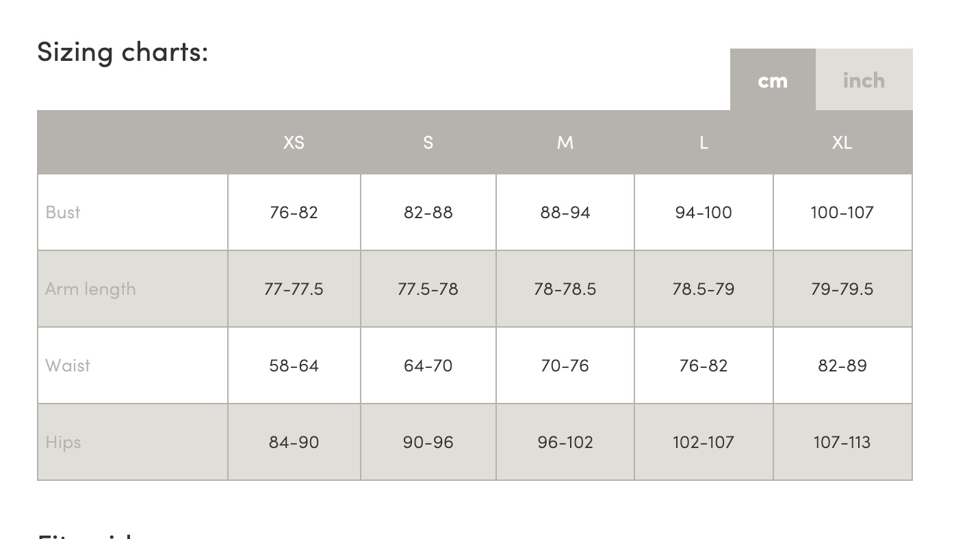This screenshot has width=980, height=539.
Task: Click the XS size column header
Action: tap(294, 142)
